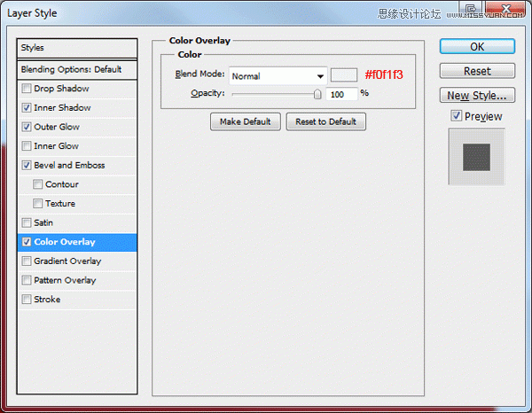Click the Make Default button
This screenshot has height=413, width=532.
[x=246, y=121]
